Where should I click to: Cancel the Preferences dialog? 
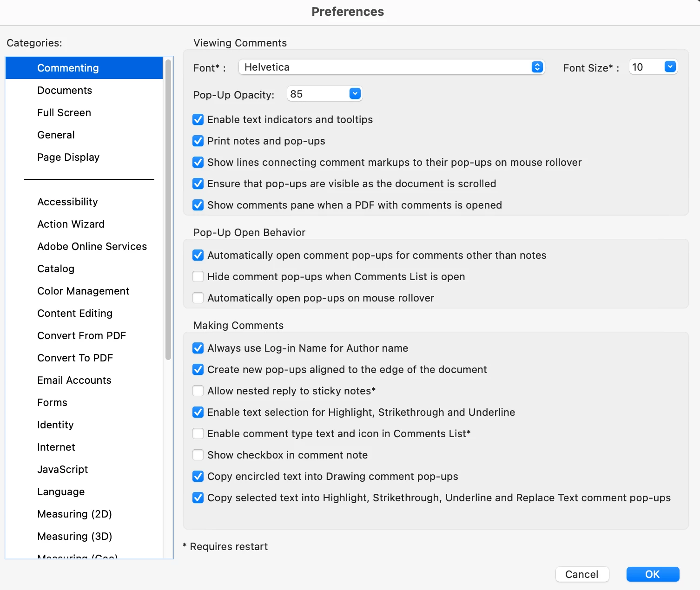click(x=582, y=575)
